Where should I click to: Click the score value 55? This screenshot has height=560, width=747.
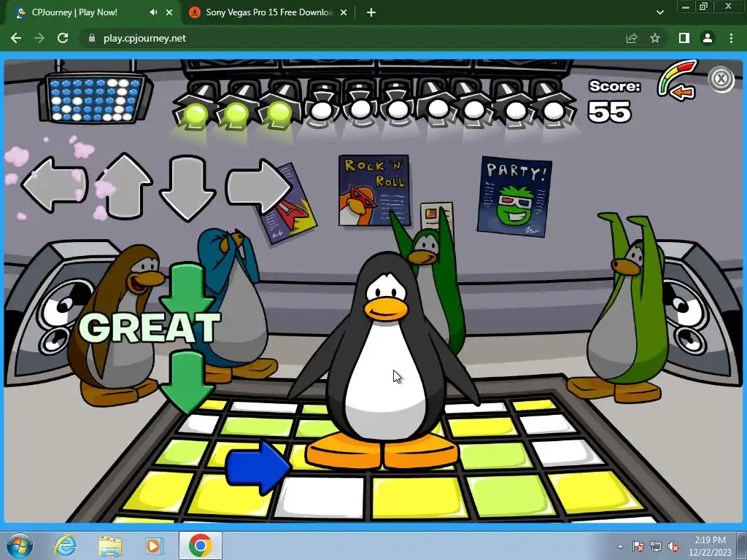[x=609, y=112]
